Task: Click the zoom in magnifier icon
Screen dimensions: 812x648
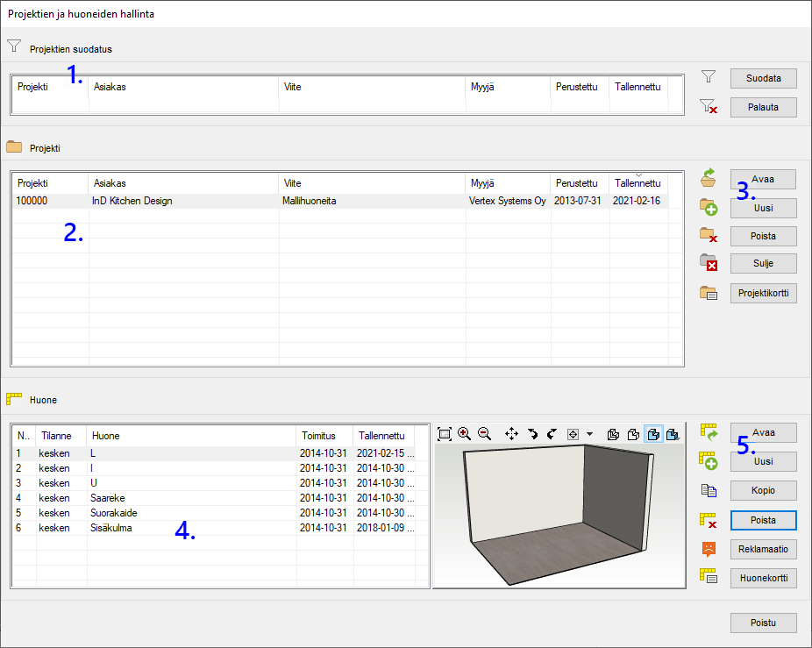Action: (x=464, y=434)
